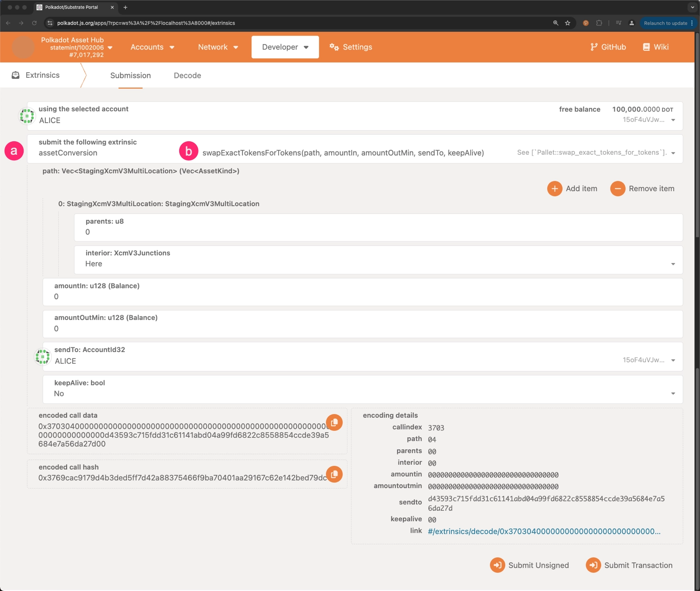The width and height of the screenshot is (700, 591).
Task: Click the sendTo ALICE identicon
Action: (x=43, y=357)
